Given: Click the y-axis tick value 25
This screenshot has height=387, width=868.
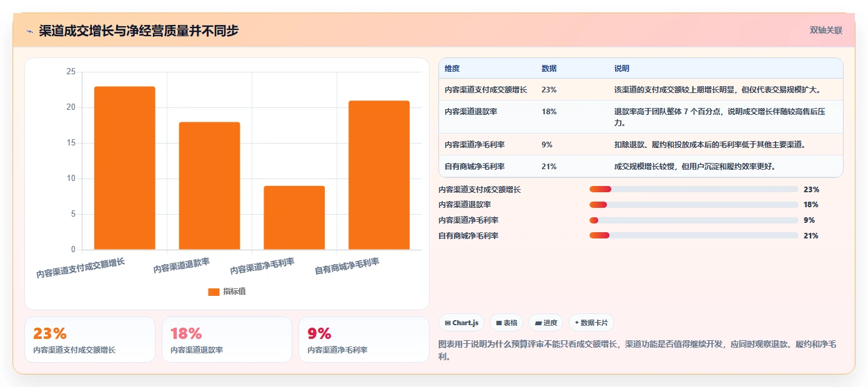Looking at the screenshot, I should coord(71,72).
